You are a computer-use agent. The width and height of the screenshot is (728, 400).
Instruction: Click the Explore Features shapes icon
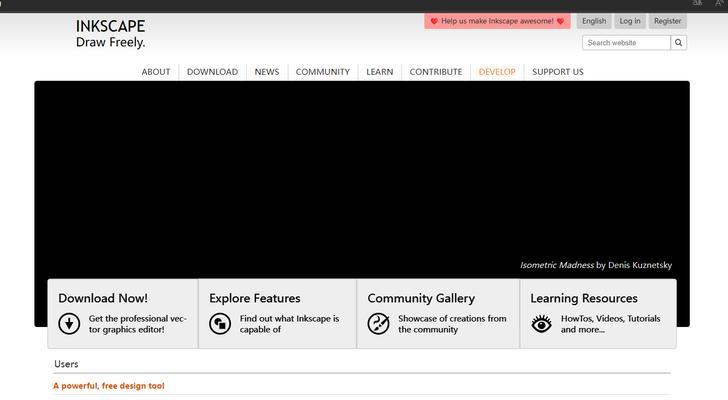pos(220,323)
